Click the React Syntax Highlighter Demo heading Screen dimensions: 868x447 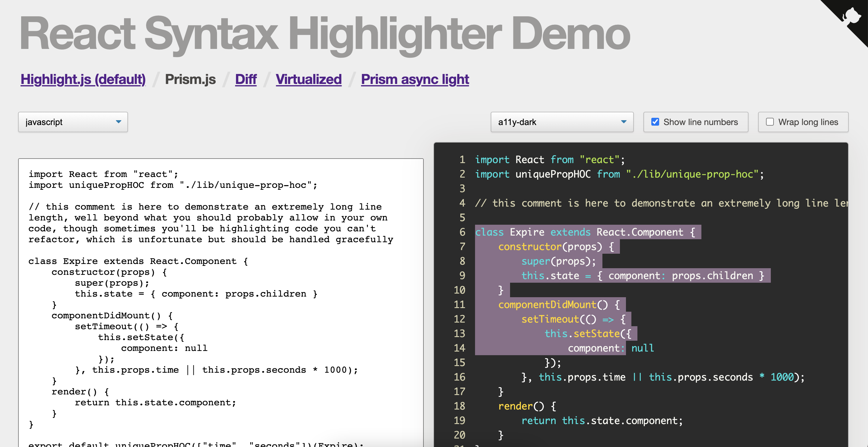click(324, 34)
